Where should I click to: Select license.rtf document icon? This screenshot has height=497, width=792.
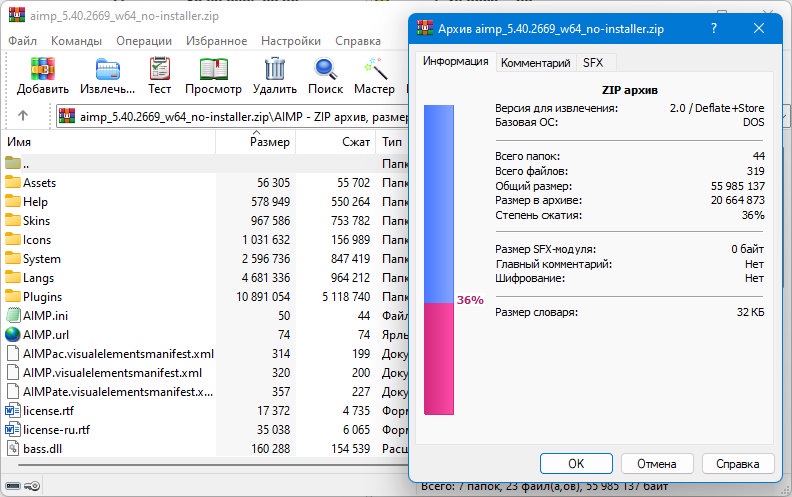(13, 411)
